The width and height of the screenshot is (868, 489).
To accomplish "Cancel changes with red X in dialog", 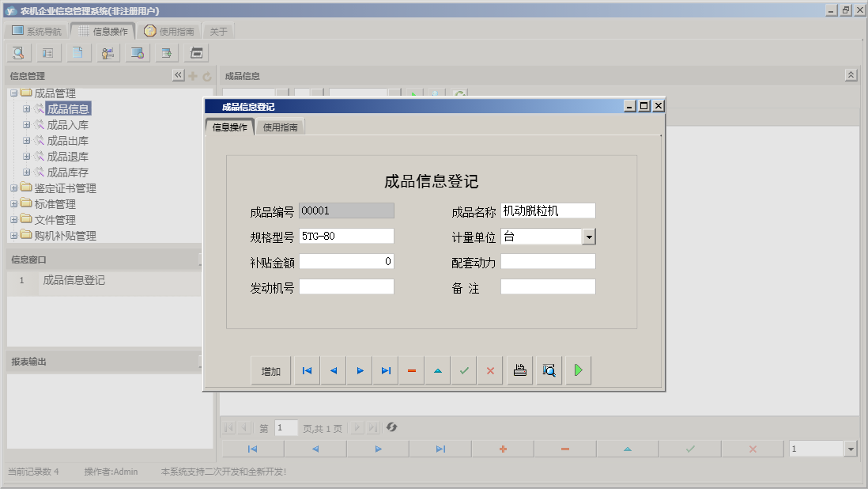I will 490,370.
